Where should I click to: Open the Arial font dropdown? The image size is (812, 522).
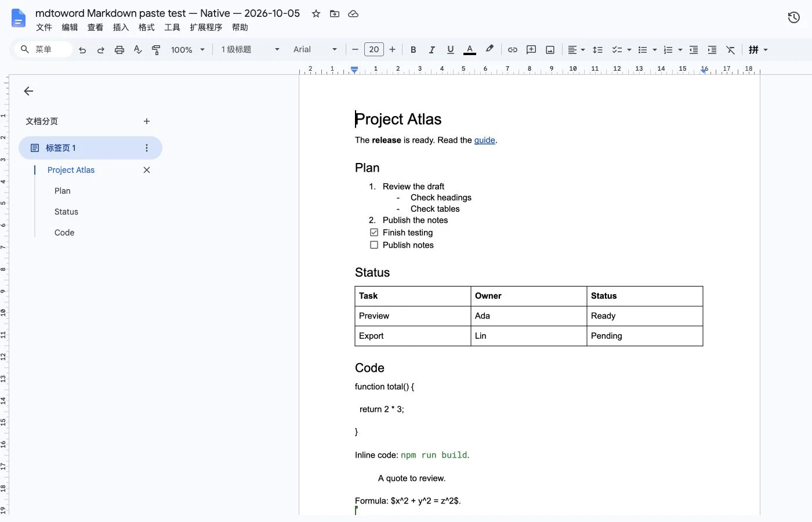tap(315, 50)
